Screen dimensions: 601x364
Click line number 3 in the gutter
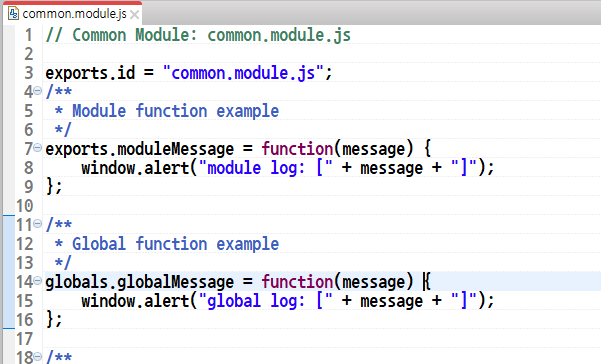(28, 73)
